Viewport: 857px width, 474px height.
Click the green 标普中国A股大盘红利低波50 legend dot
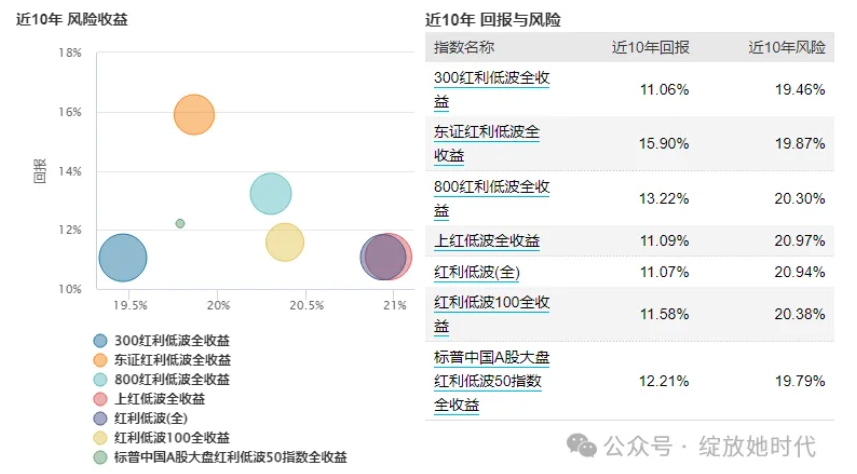pyautogui.click(x=100, y=457)
